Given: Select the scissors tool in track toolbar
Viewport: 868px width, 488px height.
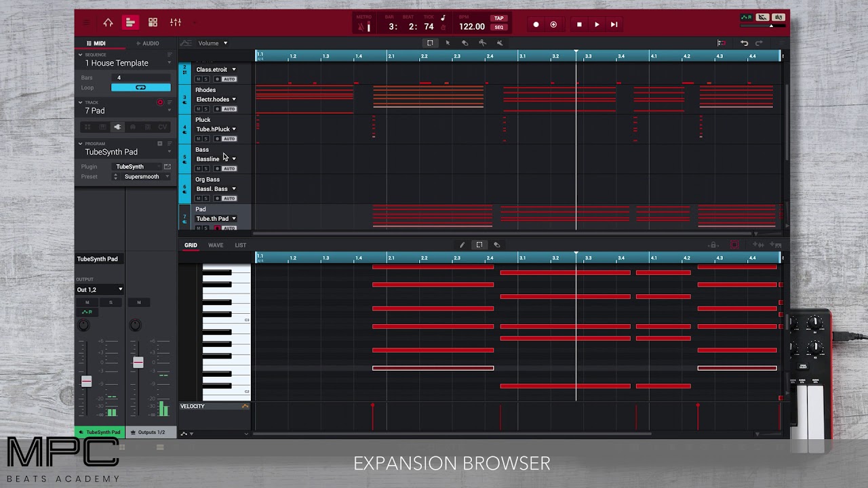Looking at the screenshot, I should pos(482,43).
